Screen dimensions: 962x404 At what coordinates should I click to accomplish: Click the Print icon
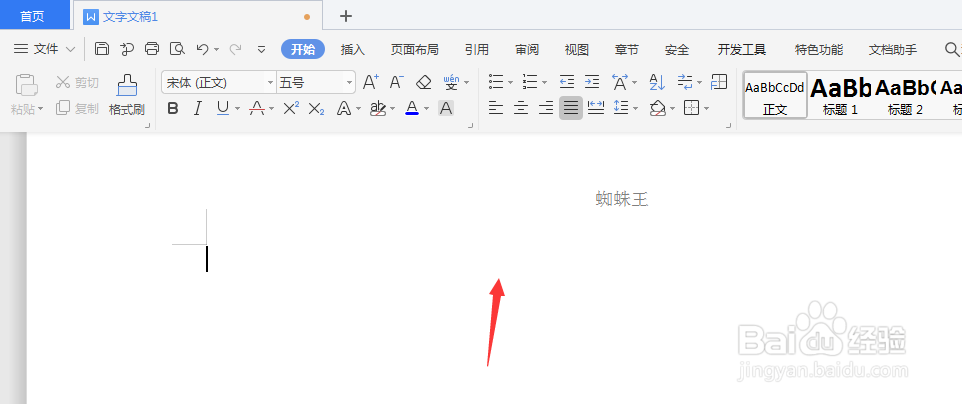(152, 49)
